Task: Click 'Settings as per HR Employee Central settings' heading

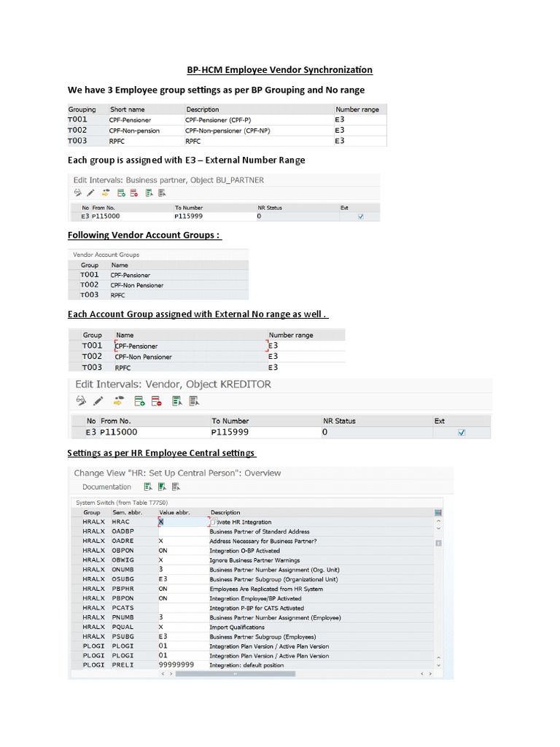Action: 161,452
